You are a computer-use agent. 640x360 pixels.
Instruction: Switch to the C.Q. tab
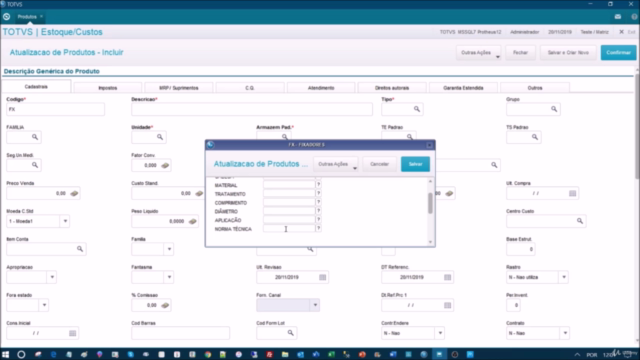point(250,88)
